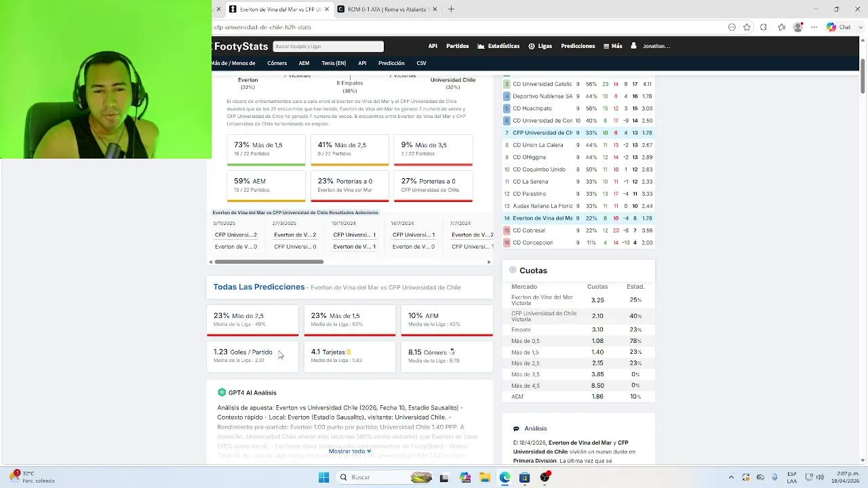This screenshot has width=868, height=488.
Task: Click the 73% Más de 1,5 stat card
Action: click(x=266, y=150)
